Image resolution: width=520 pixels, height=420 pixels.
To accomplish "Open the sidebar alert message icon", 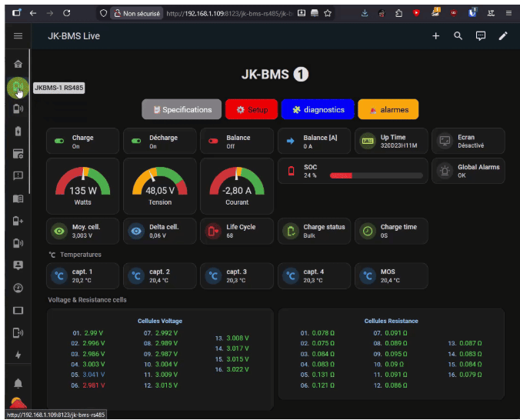I will tap(18, 175).
